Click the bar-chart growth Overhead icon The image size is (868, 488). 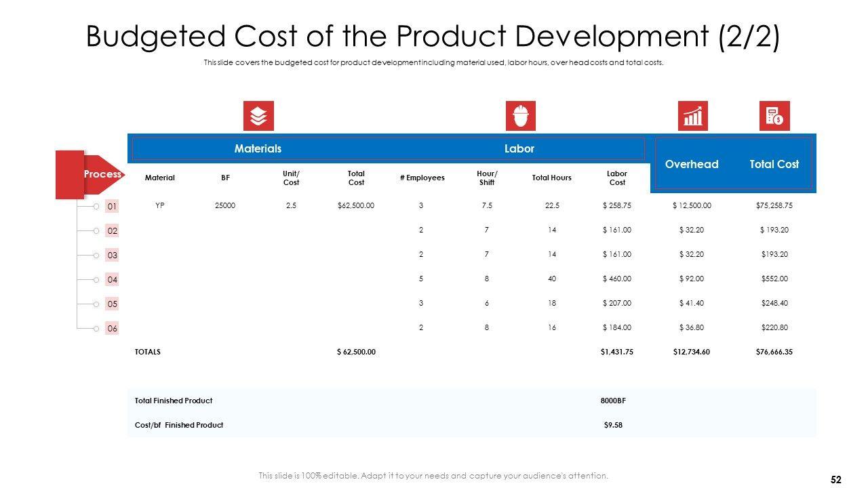tap(692, 116)
